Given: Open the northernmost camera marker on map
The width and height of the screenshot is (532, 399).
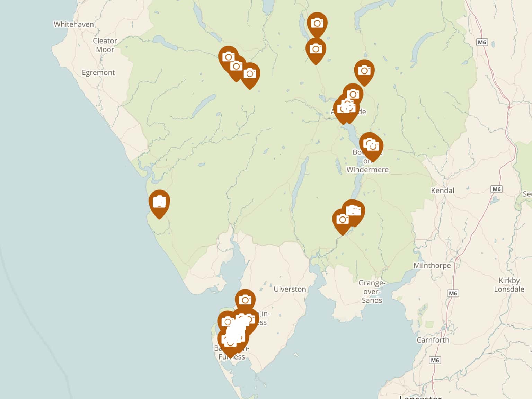Looking at the screenshot, I should [317, 24].
